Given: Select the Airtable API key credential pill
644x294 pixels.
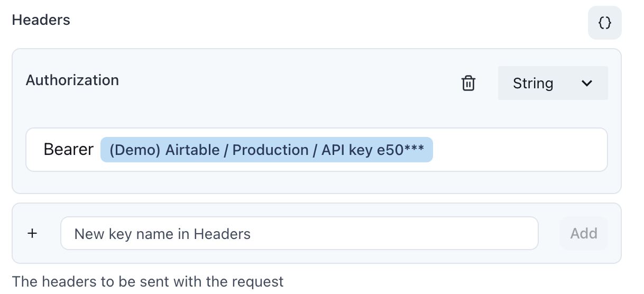Looking at the screenshot, I should click(x=266, y=150).
